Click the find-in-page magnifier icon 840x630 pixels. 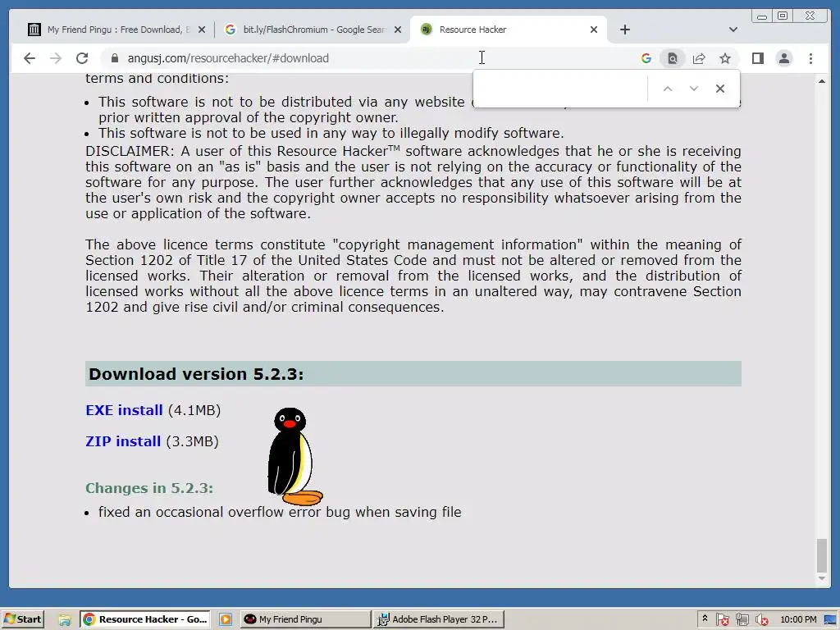[x=673, y=58]
